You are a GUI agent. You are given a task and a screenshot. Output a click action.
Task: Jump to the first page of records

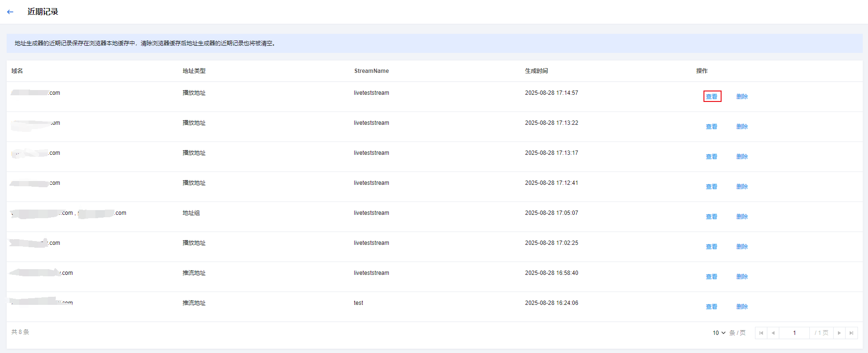click(761, 333)
